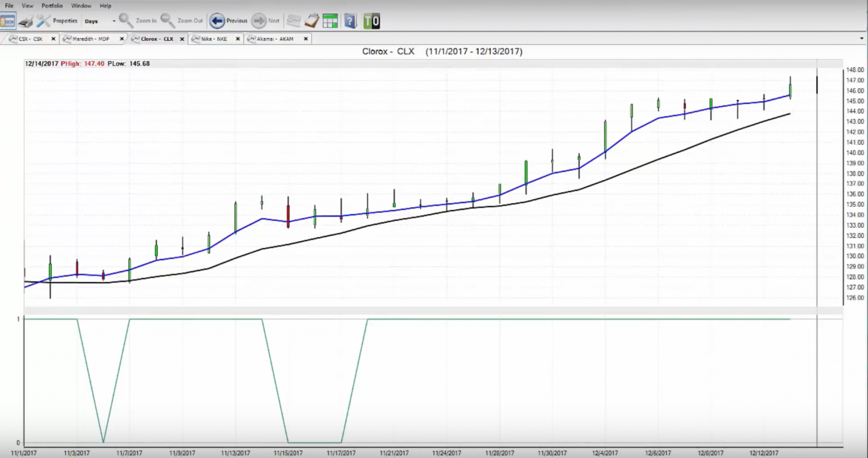
Task: Click the chart icon on Meredith tab
Action: pyautogui.click(x=67, y=38)
